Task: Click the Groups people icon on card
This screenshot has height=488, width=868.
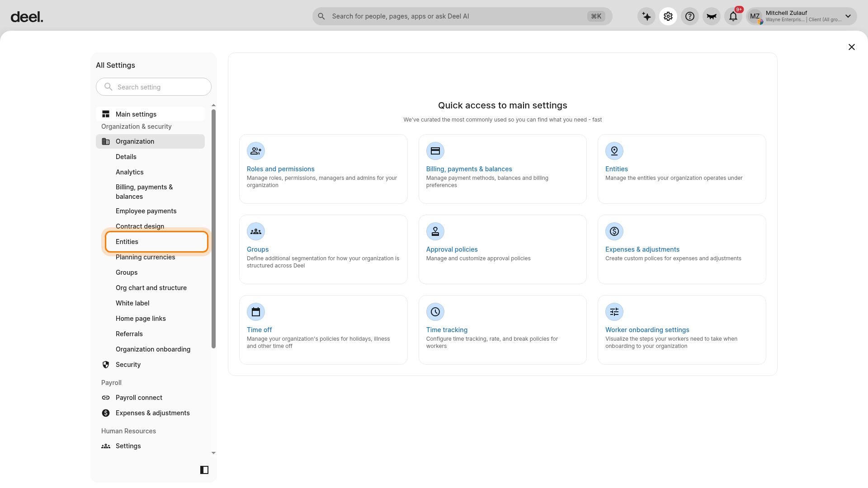Action: [256, 231]
